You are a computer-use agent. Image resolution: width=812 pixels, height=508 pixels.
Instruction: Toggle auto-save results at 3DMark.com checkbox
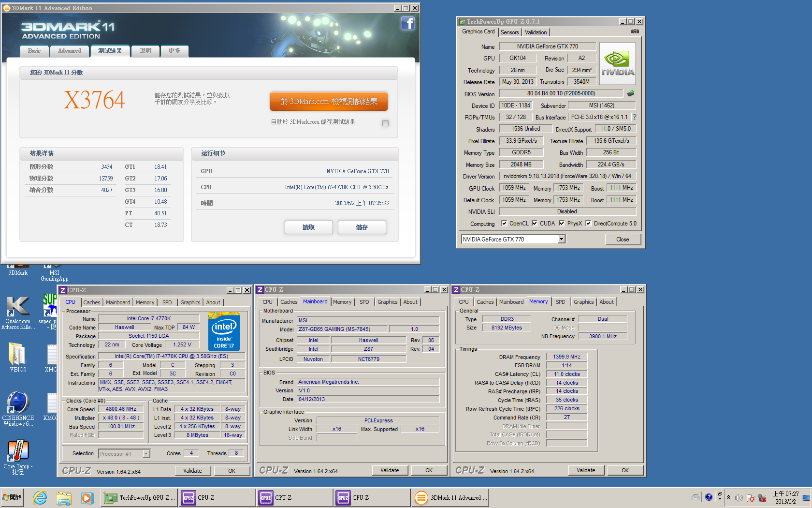click(385, 123)
